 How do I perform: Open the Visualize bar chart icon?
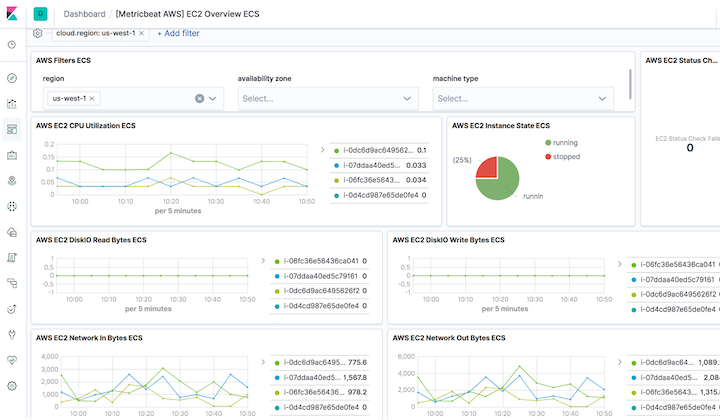(x=12, y=104)
